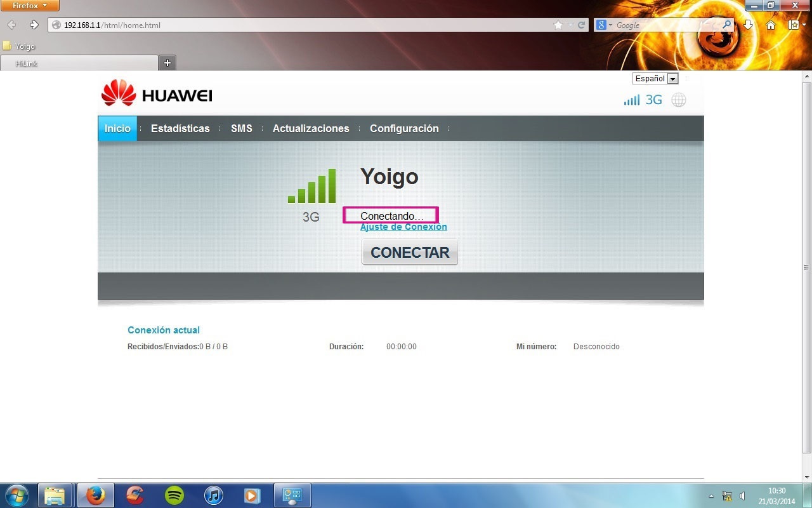Select the Inicio tab
Screen dimensions: 812x508
[117, 128]
